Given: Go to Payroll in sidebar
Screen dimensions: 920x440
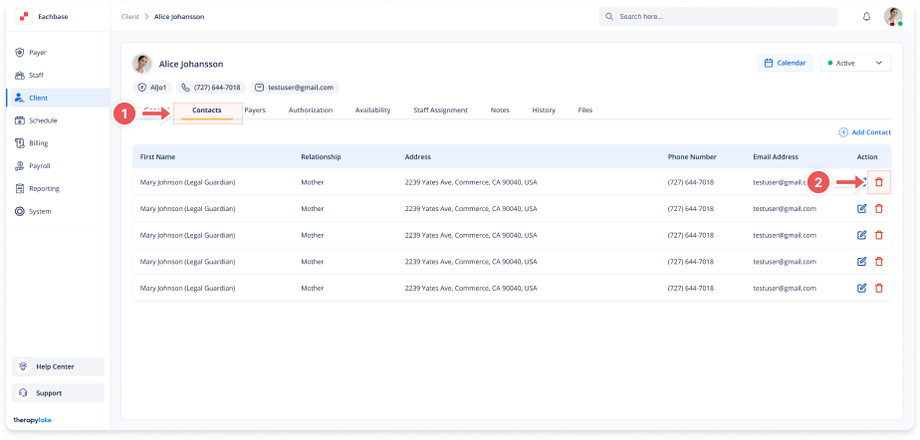Looking at the screenshot, I should pyautogui.click(x=39, y=166).
